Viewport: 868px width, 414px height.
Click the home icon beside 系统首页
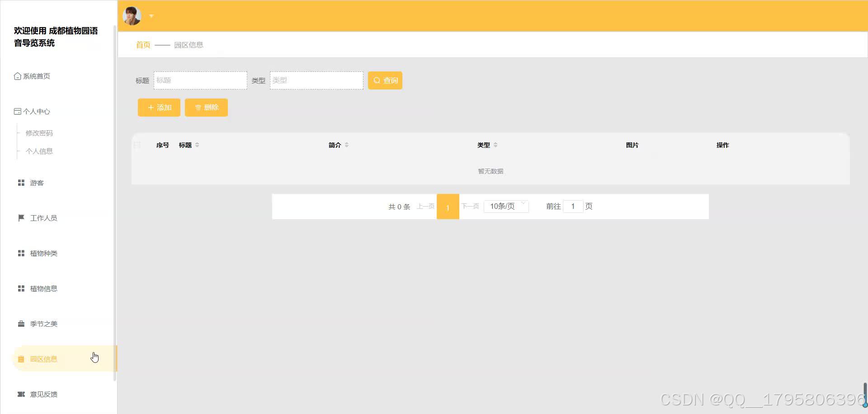coord(18,76)
